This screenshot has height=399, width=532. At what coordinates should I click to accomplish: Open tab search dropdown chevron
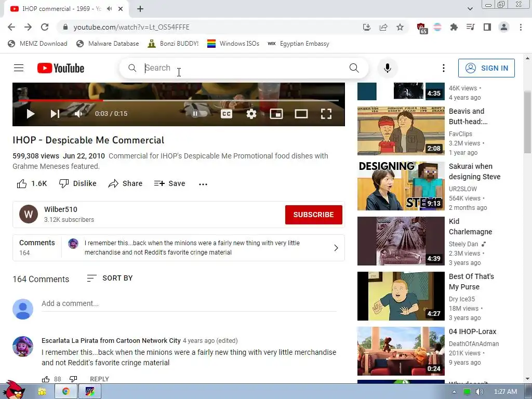[470, 9]
